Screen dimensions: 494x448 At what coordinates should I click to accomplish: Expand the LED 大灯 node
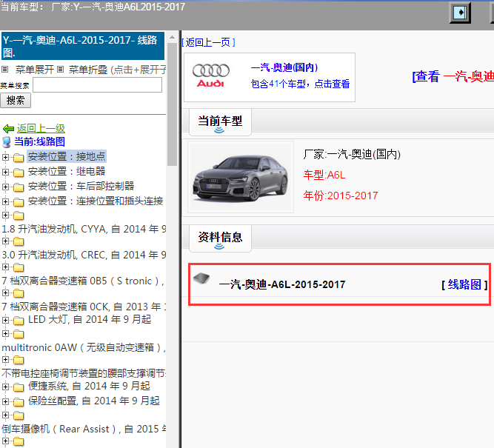pos(5,320)
